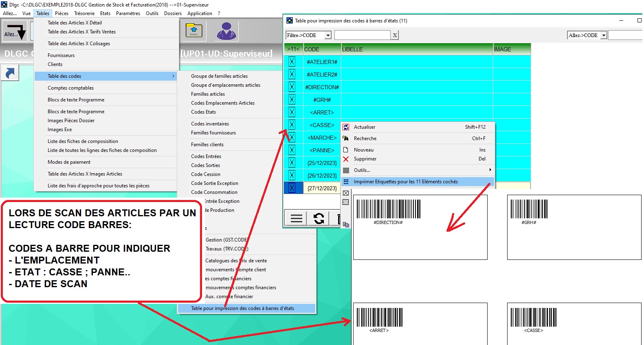Click the table window title bar icon
644x345 pixels.
(290, 20)
